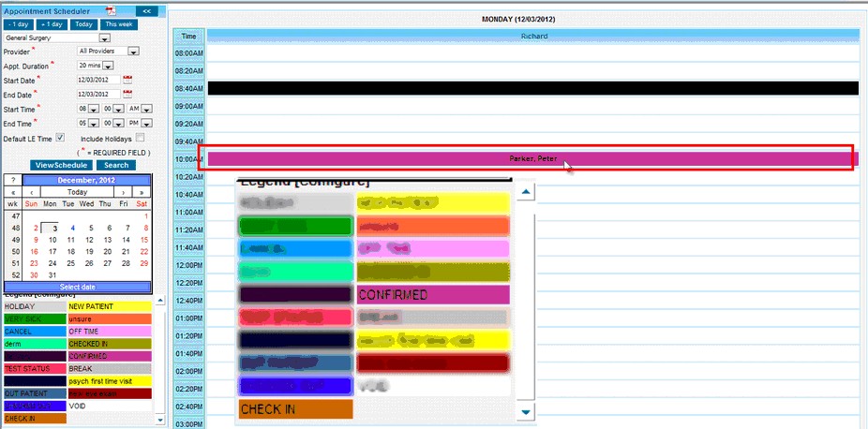Open the All Providers dropdown

tap(133, 52)
